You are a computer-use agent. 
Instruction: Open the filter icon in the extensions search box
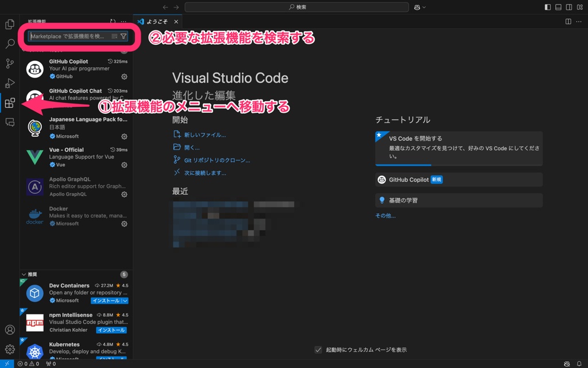123,36
